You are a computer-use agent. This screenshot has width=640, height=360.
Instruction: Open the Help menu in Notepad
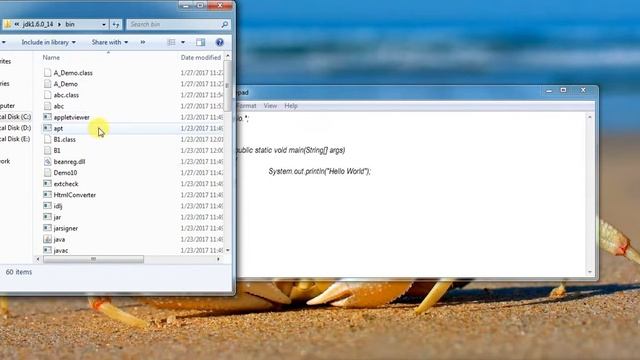click(x=291, y=106)
